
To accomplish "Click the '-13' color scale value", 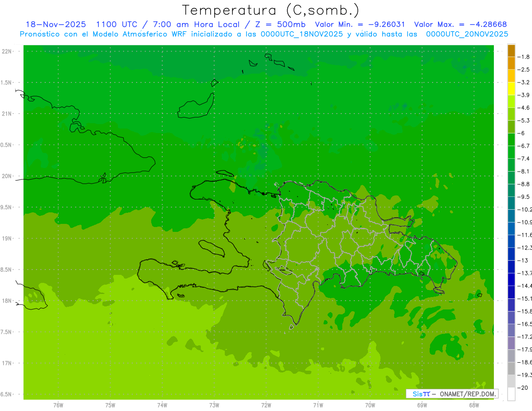I will point(523,260).
